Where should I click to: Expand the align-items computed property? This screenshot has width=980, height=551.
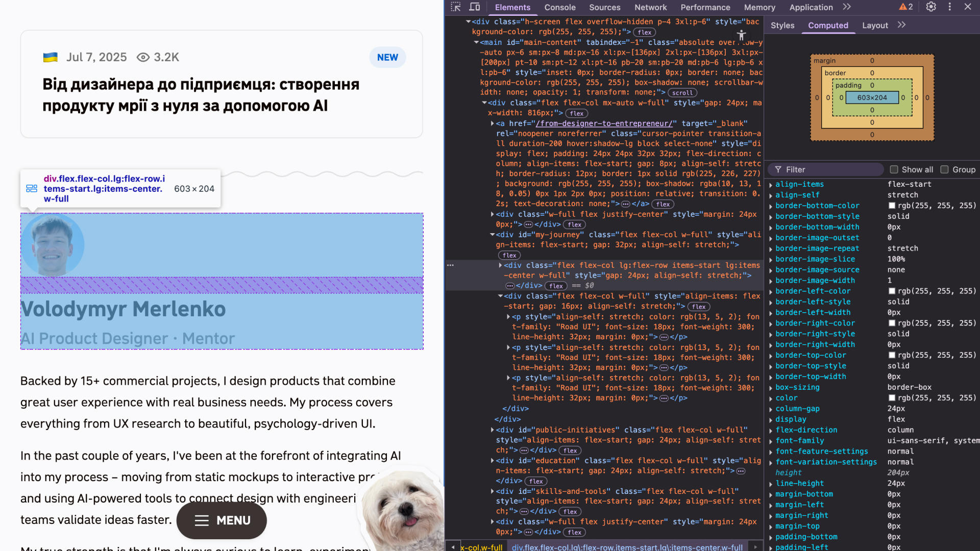point(771,185)
